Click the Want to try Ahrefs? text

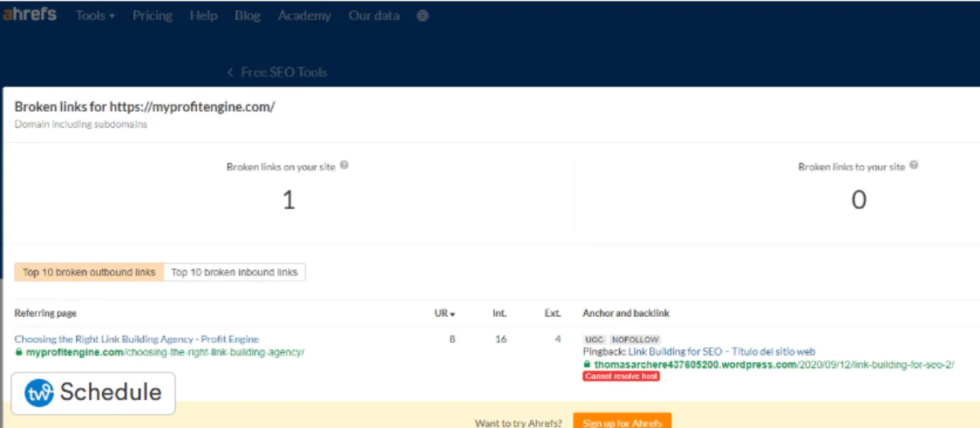pos(519,423)
